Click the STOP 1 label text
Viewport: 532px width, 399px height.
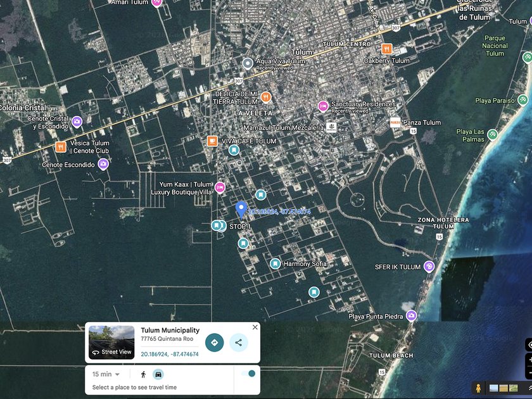point(240,227)
